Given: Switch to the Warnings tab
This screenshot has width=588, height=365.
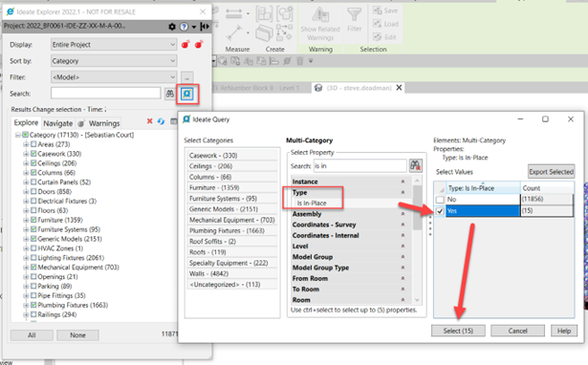Looking at the screenshot, I should click(x=99, y=123).
